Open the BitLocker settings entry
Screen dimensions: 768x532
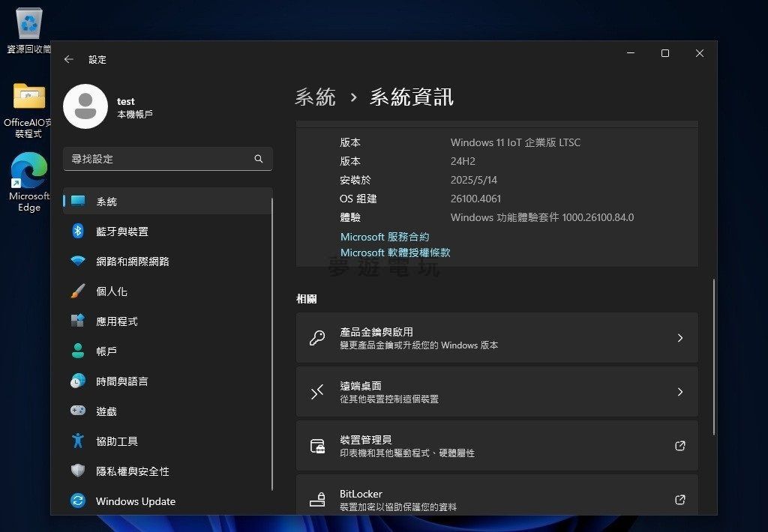pos(496,498)
